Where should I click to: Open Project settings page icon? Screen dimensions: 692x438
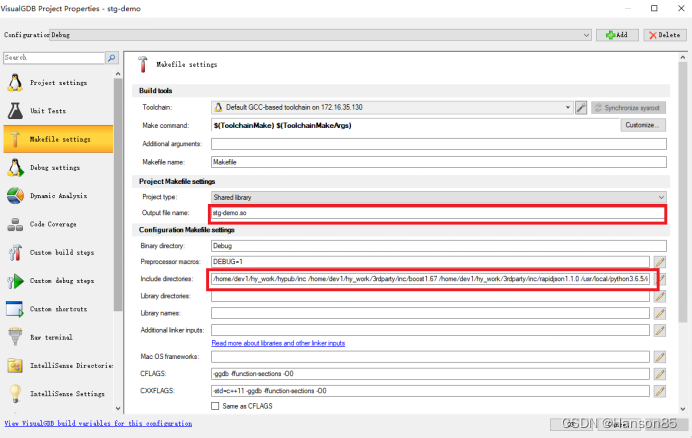click(15, 83)
